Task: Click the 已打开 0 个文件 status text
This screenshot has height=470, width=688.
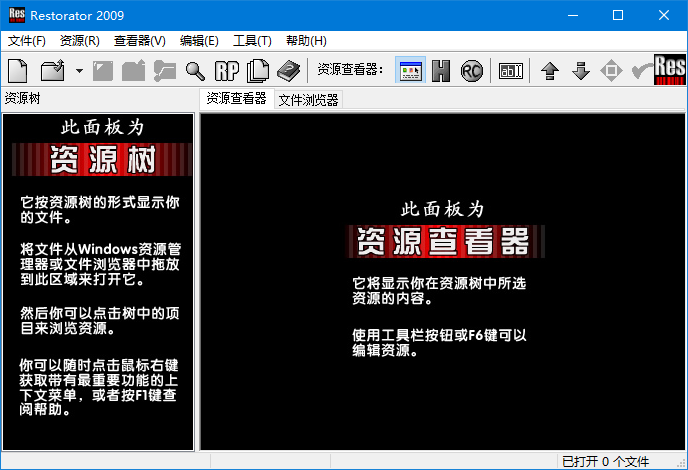Action: click(x=606, y=462)
